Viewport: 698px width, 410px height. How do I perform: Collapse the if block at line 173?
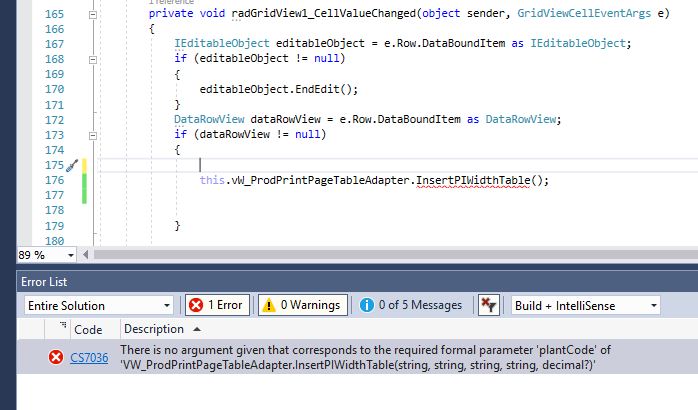[x=93, y=135]
